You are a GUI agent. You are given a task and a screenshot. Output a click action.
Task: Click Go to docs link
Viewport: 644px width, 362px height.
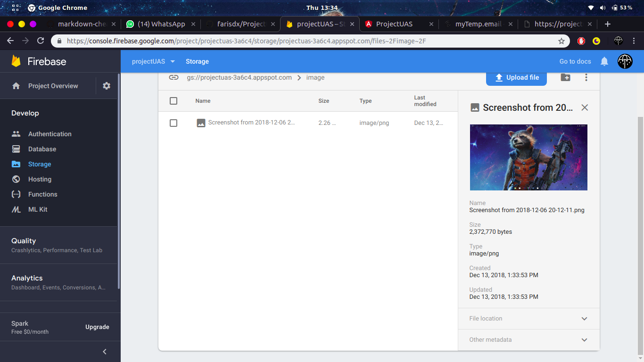click(575, 61)
